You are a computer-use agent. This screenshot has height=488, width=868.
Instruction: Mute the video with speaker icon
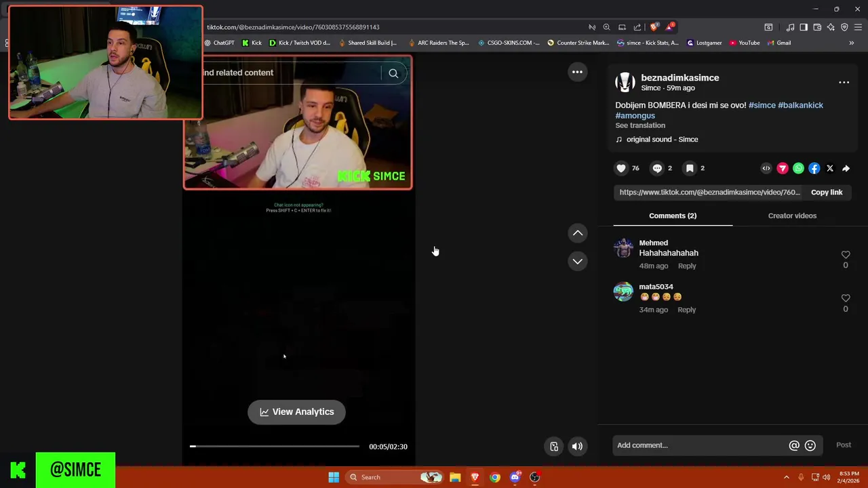tap(577, 446)
